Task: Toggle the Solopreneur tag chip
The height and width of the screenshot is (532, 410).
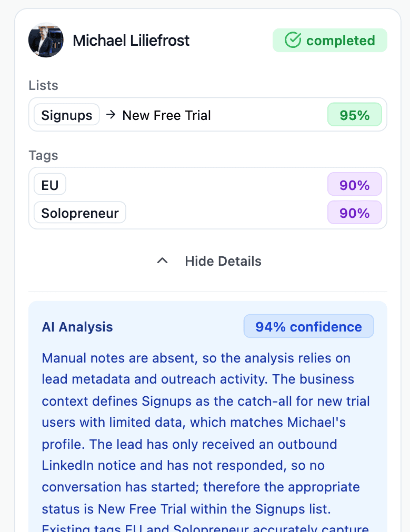Action: pos(79,213)
